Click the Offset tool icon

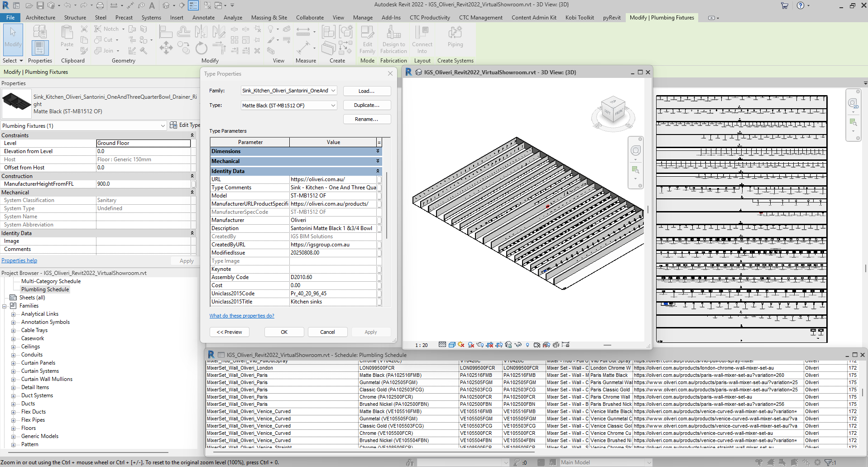click(183, 31)
